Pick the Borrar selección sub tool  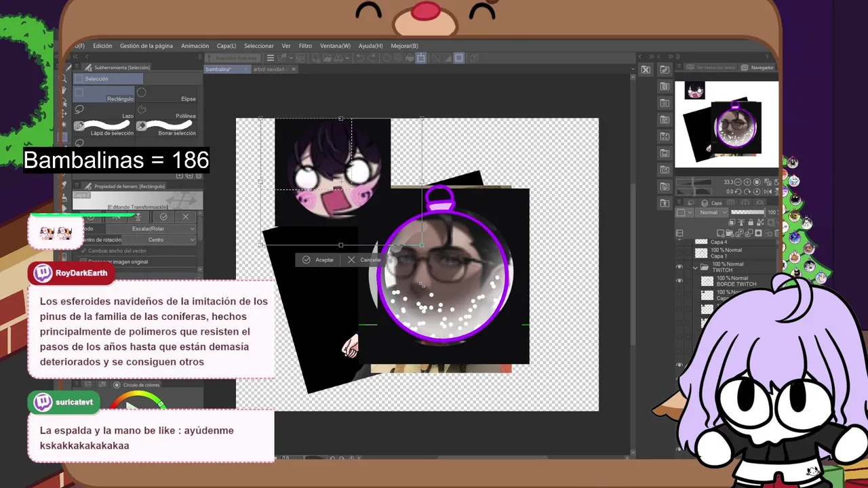(x=166, y=128)
